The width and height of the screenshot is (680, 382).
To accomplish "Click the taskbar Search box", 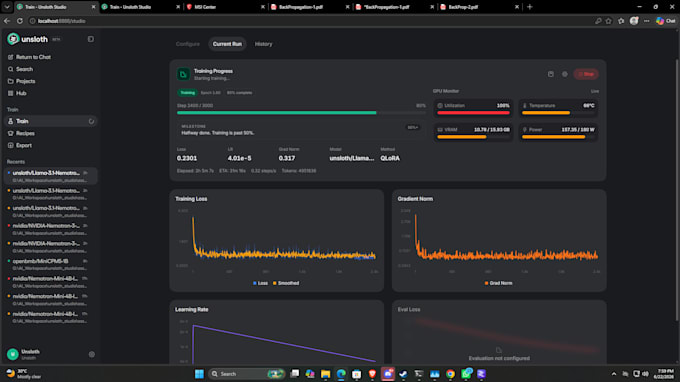I will (246, 374).
